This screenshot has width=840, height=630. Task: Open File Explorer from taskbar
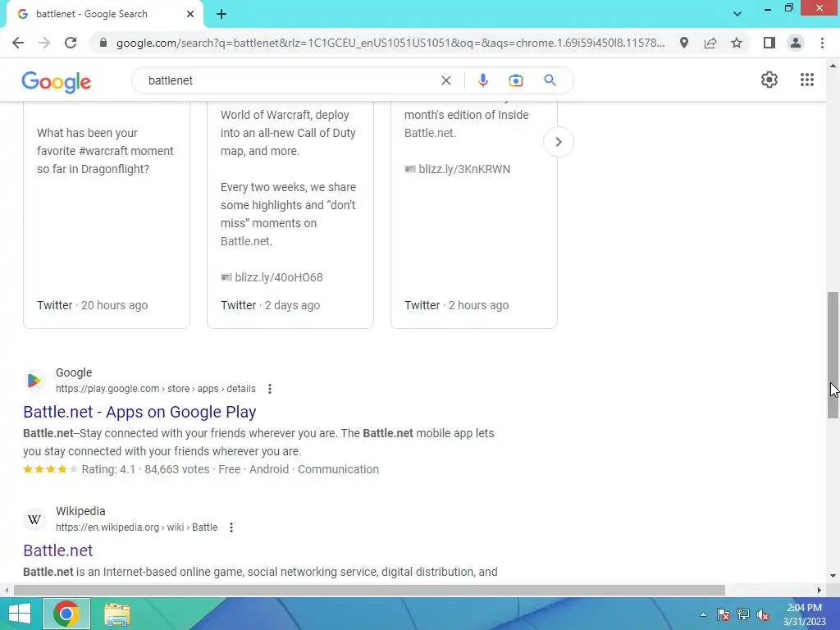point(116,614)
